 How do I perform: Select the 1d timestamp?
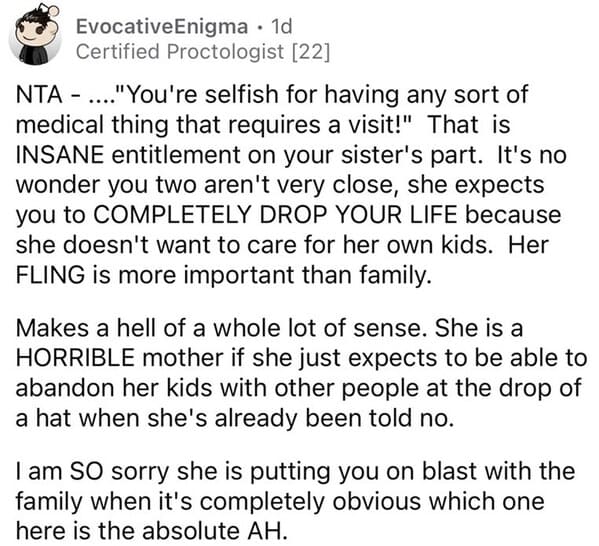pos(281,26)
